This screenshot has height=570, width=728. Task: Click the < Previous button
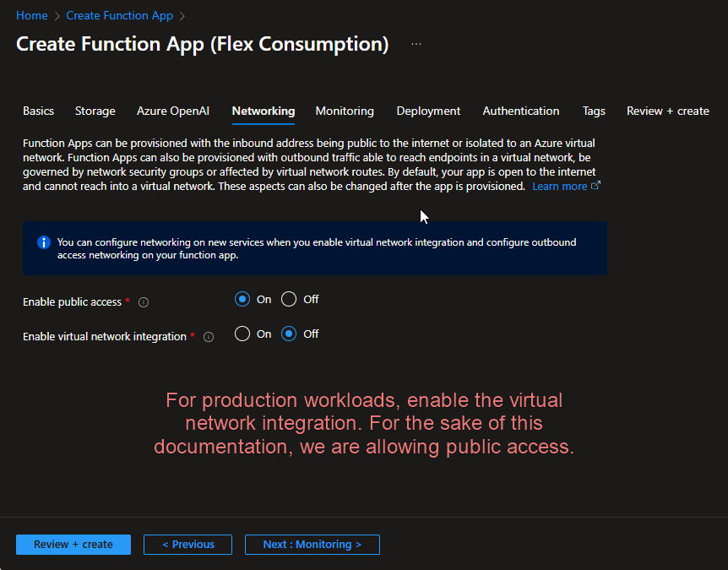pos(187,545)
